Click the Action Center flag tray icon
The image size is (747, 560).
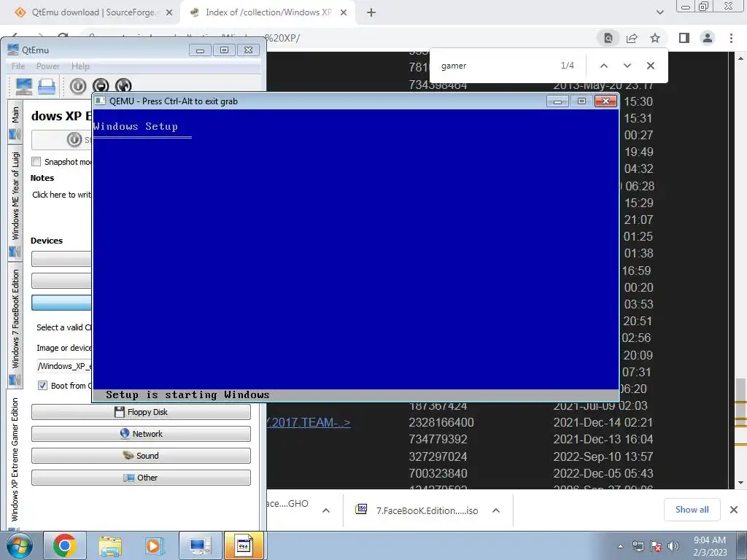tap(656, 546)
